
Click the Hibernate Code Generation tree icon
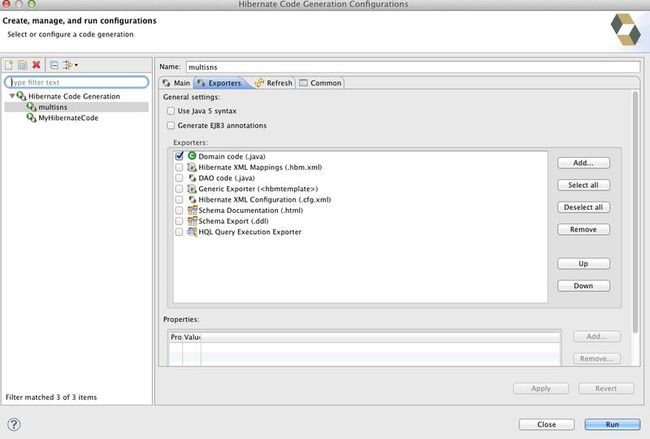[x=22, y=96]
